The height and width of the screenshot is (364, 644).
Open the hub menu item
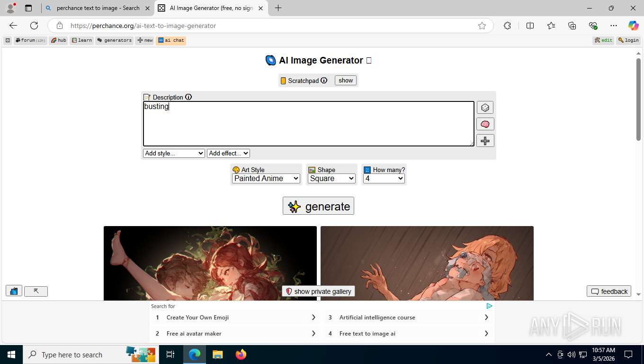59,40
